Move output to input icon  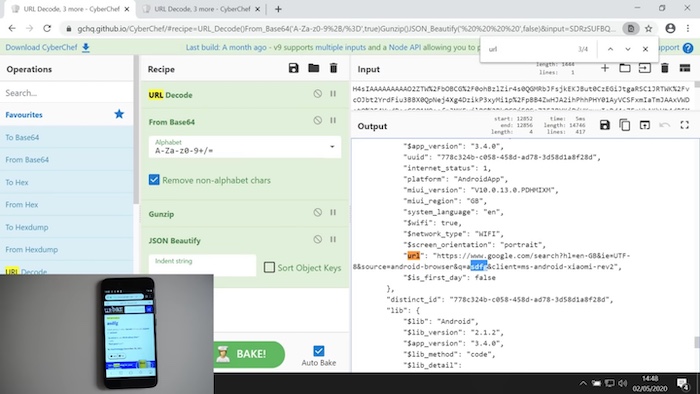pos(645,125)
